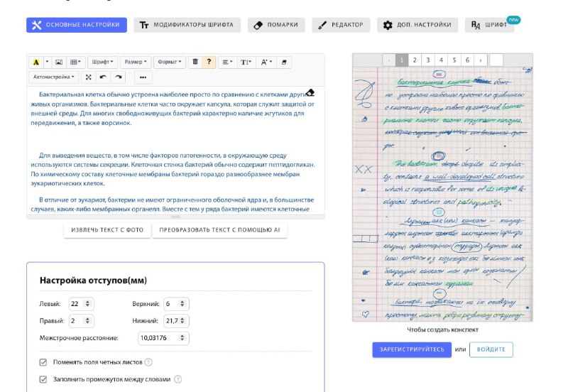Open the 'Шрифт' dropdown in toolbar

click(x=104, y=62)
